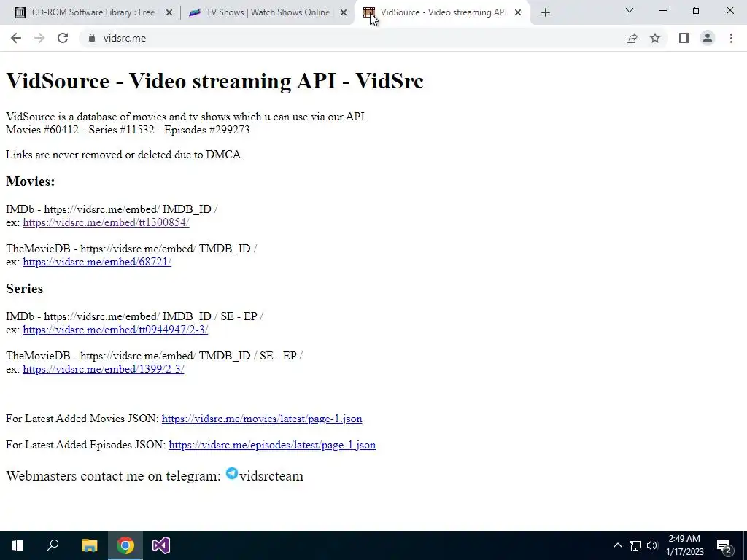The image size is (747, 560).
Task: Bookmark this tab with the star
Action: tap(655, 38)
